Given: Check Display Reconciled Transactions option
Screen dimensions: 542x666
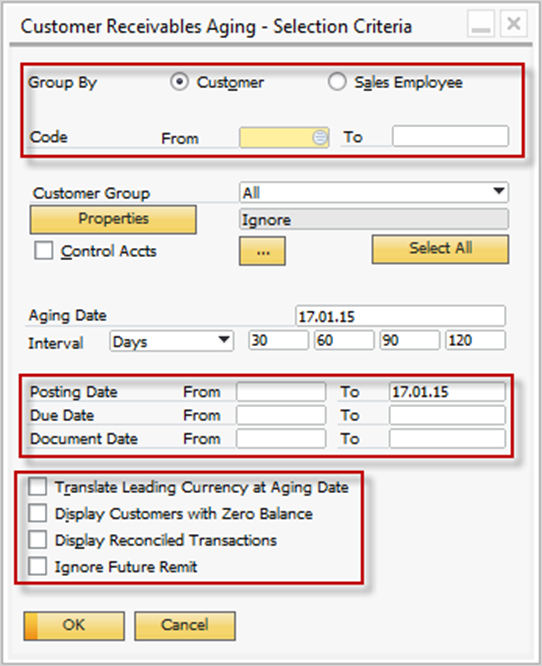Looking at the screenshot, I should coord(38,540).
